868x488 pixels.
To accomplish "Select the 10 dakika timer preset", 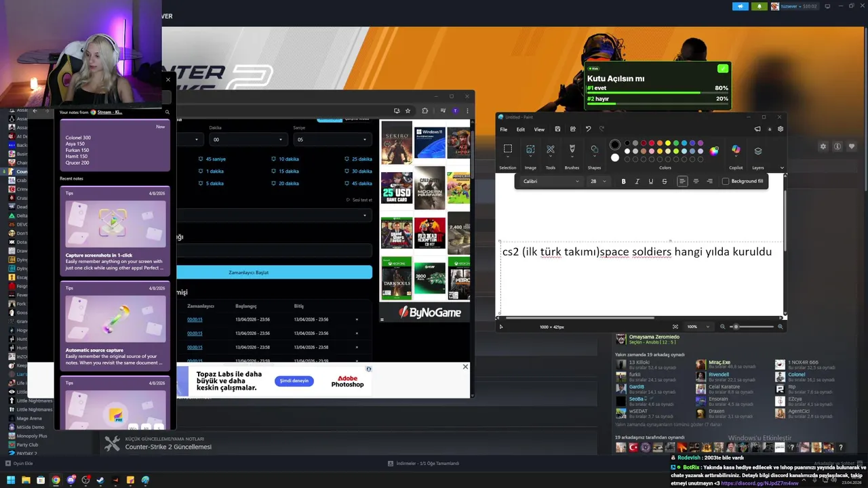I will point(285,159).
